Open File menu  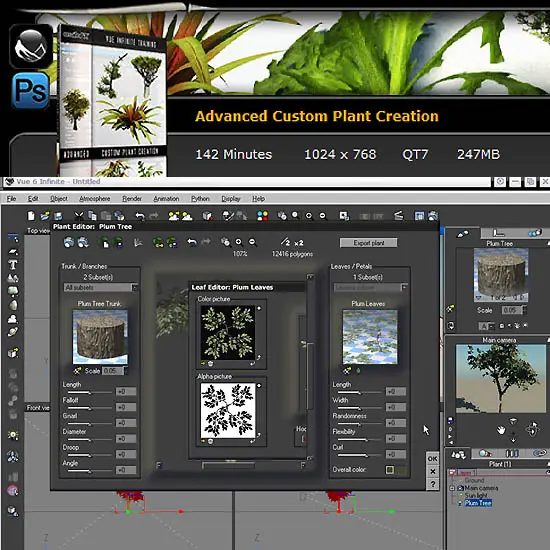[11, 199]
